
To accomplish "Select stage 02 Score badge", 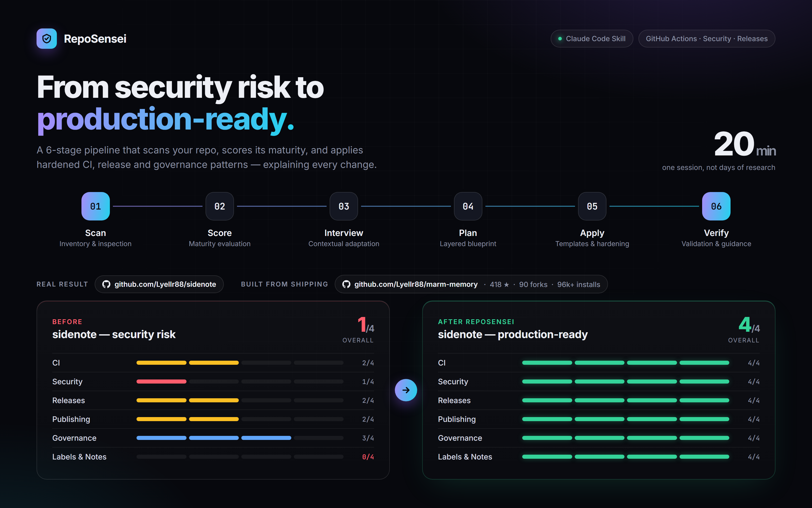I will tap(220, 206).
